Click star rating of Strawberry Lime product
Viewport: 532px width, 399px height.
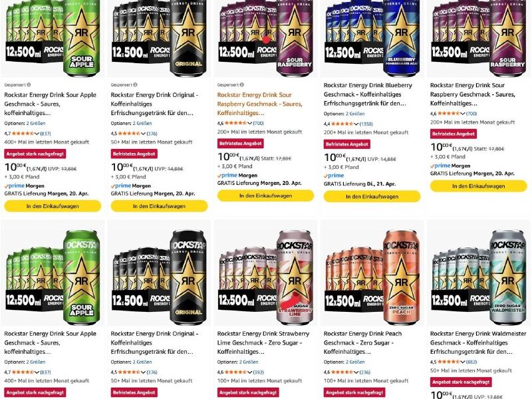236,372
